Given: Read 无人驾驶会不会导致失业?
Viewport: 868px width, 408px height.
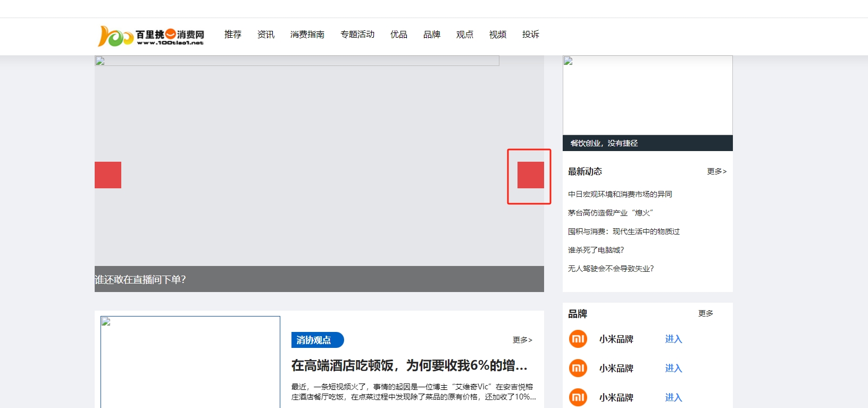Looking at the screenshot, I should coord(611,269).
